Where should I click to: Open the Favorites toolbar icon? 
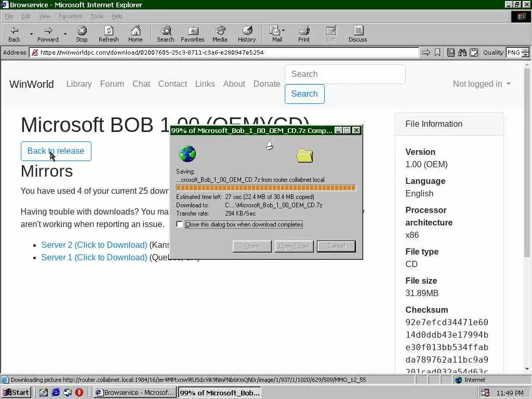(x=193, y=31)
